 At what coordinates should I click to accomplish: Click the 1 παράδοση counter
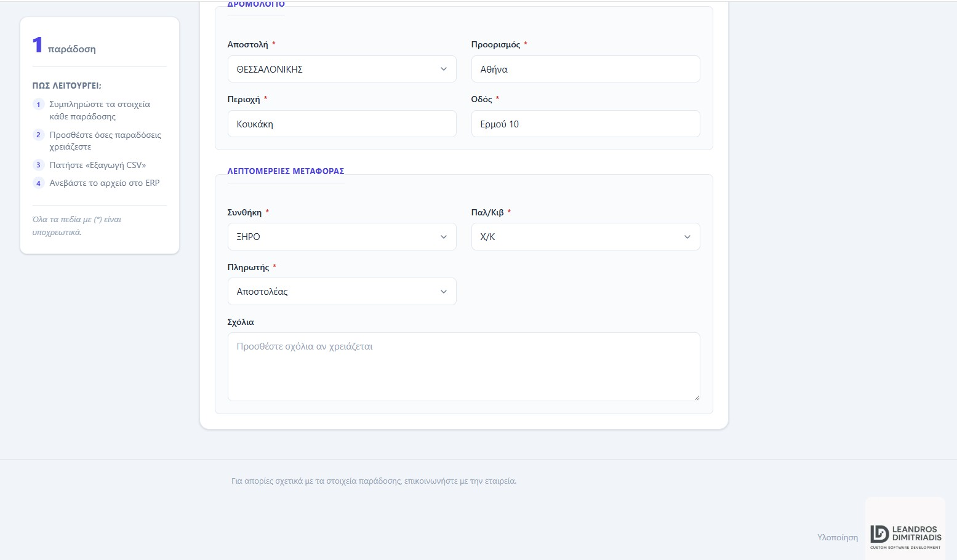64,46
